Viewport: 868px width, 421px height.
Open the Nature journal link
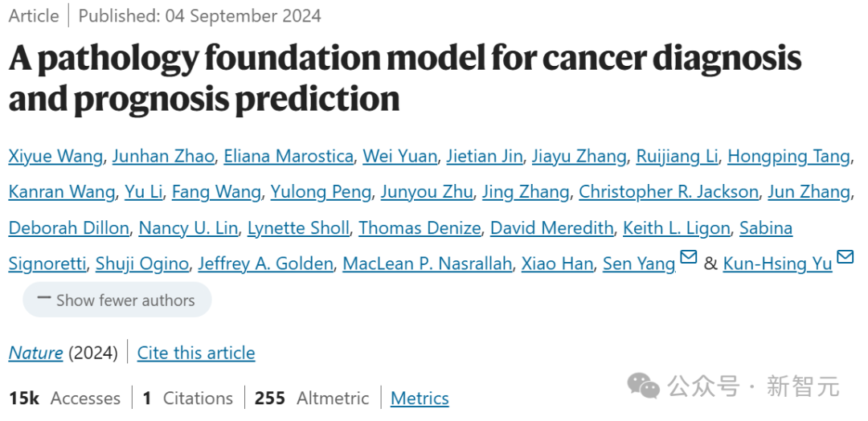coord(35,353)
